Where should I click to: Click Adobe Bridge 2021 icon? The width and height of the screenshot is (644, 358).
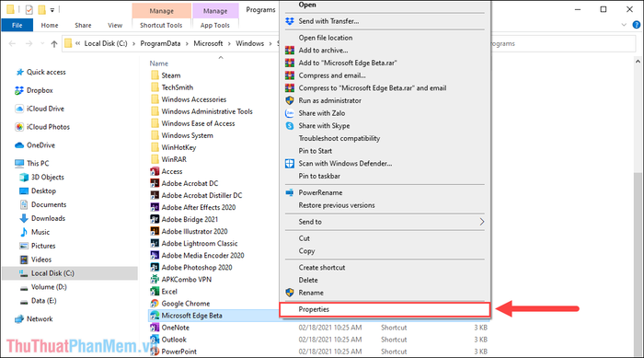155,219
